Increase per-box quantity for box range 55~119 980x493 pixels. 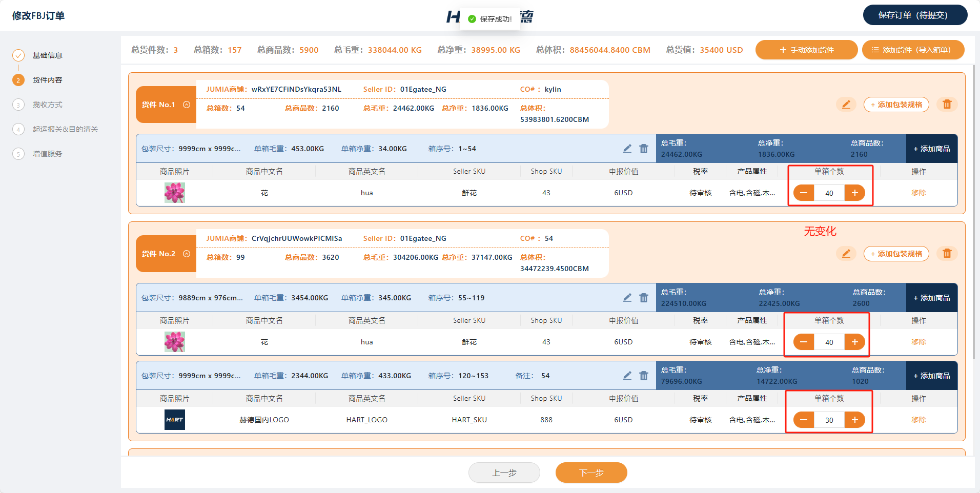854,342
